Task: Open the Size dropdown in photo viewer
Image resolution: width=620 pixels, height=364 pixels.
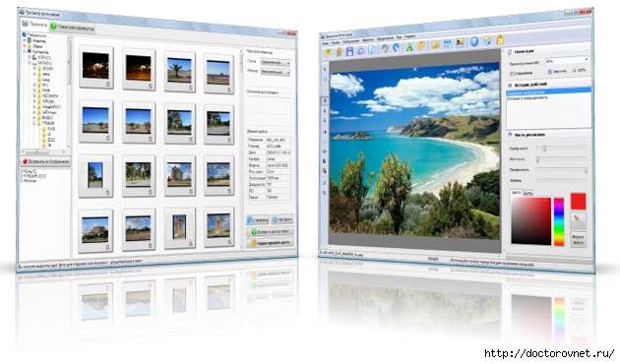Action: 276,73
